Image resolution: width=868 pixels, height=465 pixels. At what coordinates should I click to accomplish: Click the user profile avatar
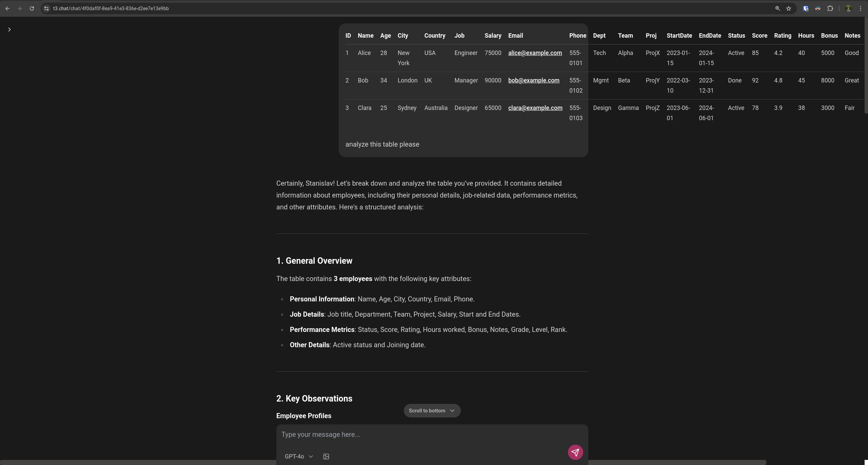click(848, 8)
